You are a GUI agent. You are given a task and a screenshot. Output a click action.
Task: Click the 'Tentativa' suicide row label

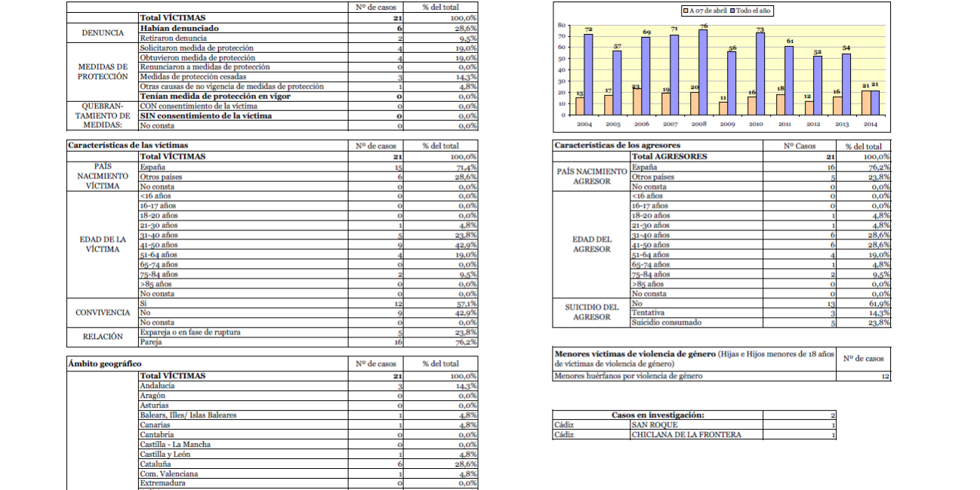[x=649, y=313]
